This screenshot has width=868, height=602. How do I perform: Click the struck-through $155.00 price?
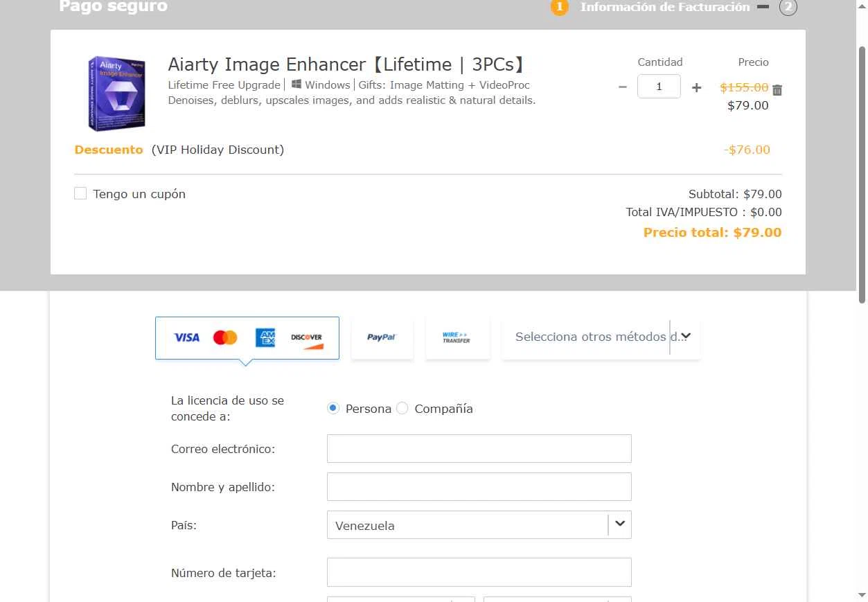pos(744,87)
